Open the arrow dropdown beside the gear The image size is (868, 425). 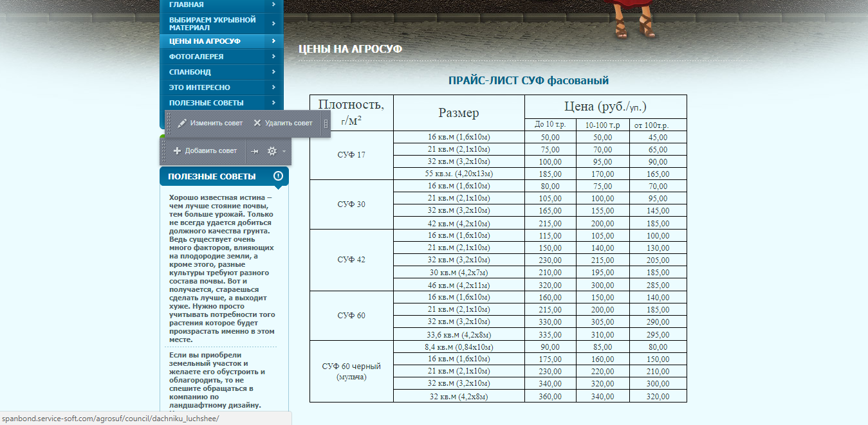(x=284, y=152)
